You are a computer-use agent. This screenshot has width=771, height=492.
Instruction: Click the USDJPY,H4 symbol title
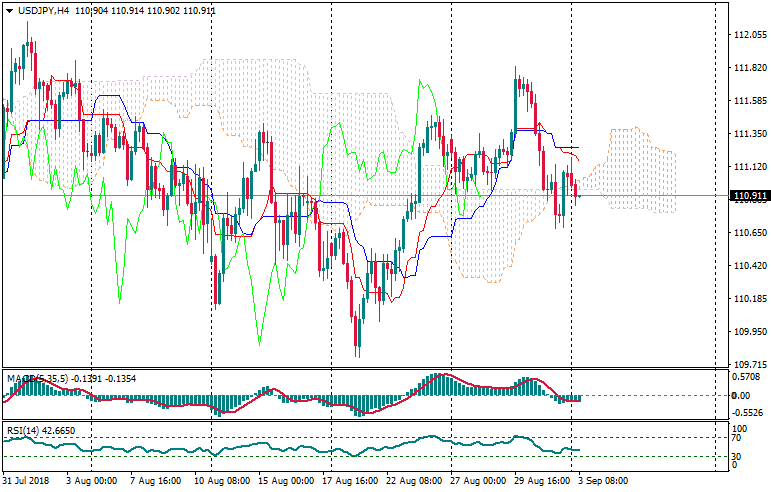tap(43, 10)
